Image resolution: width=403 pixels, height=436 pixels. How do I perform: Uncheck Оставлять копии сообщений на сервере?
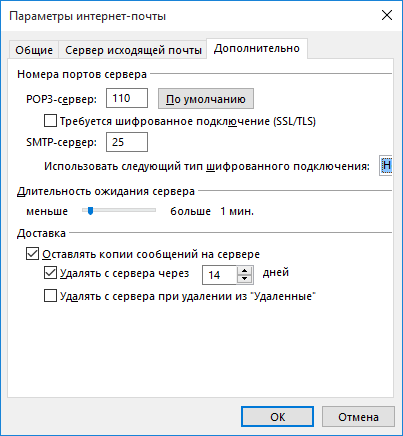tap(32, 254)
